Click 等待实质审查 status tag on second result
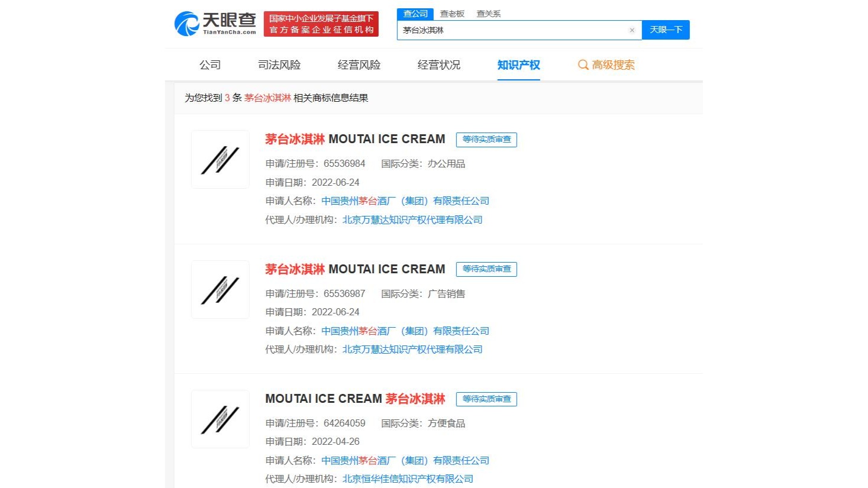Screen dimensions: 868x488 tap(486, 269)
